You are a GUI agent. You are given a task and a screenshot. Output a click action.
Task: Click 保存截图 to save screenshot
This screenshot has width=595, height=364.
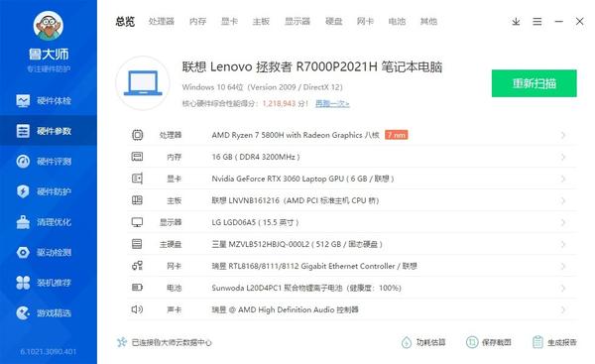point(488,342)
